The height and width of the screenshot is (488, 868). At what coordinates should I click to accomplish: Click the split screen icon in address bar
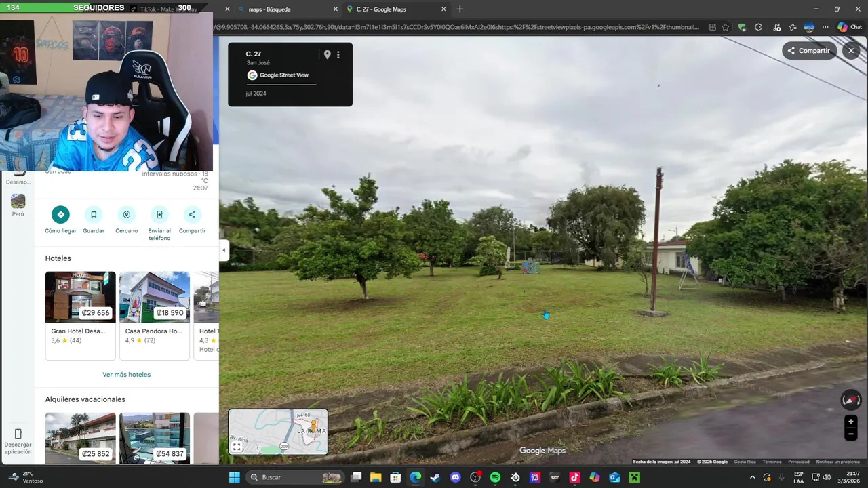click(712, 27)
